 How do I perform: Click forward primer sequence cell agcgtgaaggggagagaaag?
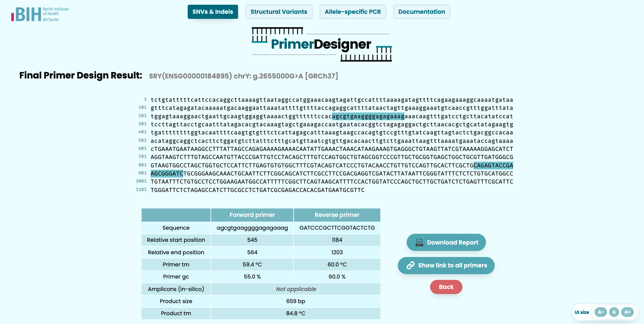pyautogui.click(x=252, y=228)
